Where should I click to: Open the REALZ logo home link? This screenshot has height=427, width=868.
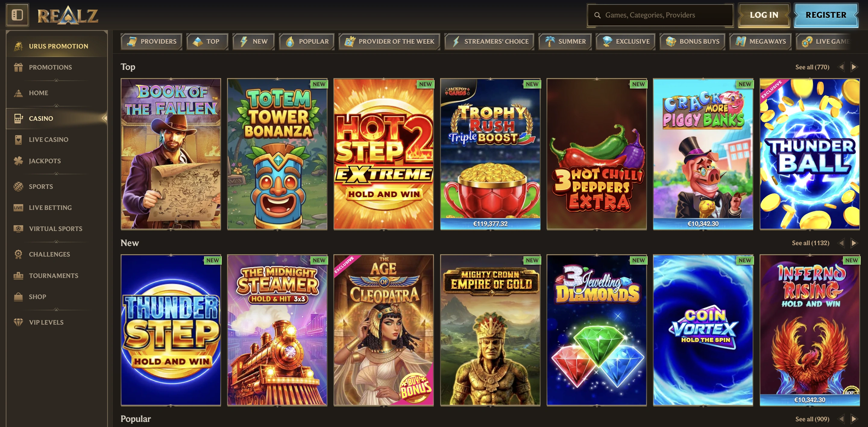click(68, 15)
